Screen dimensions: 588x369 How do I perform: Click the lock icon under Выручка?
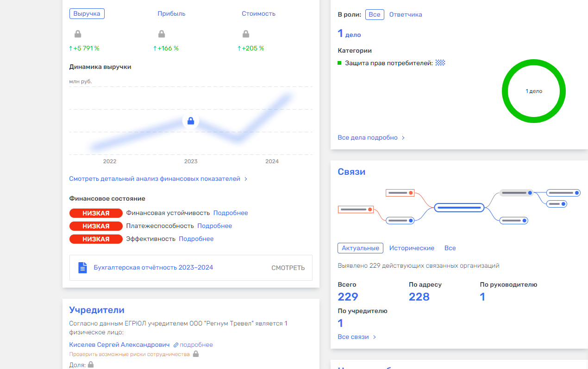[x=78, y=34]
